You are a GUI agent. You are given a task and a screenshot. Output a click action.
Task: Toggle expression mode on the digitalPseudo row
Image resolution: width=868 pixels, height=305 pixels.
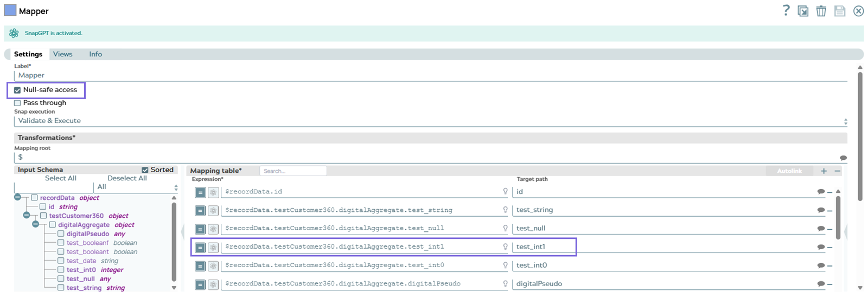pyautogui.click(x=200, y=284)
